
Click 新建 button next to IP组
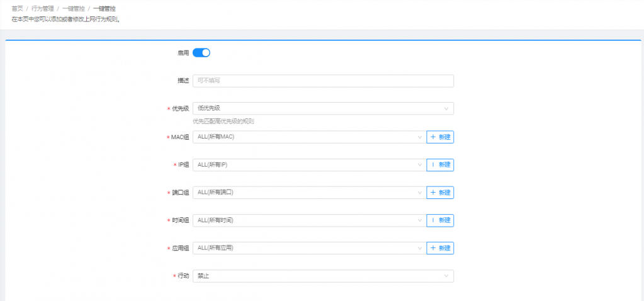pos(440,164)
